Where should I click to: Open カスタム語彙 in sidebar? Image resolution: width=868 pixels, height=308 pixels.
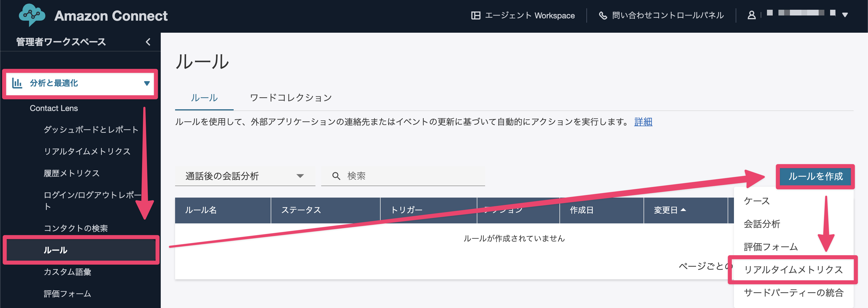[x=67, y=272]
